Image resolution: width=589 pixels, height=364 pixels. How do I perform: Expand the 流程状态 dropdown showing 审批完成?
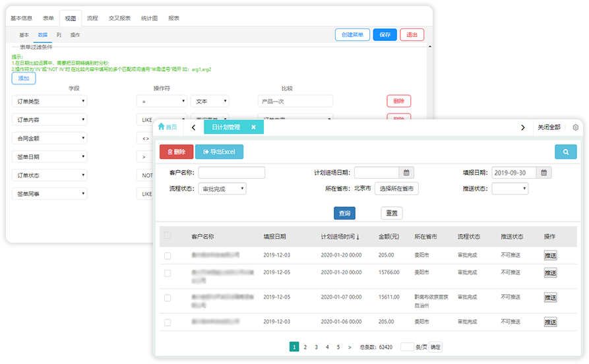[x=222, y=189]
